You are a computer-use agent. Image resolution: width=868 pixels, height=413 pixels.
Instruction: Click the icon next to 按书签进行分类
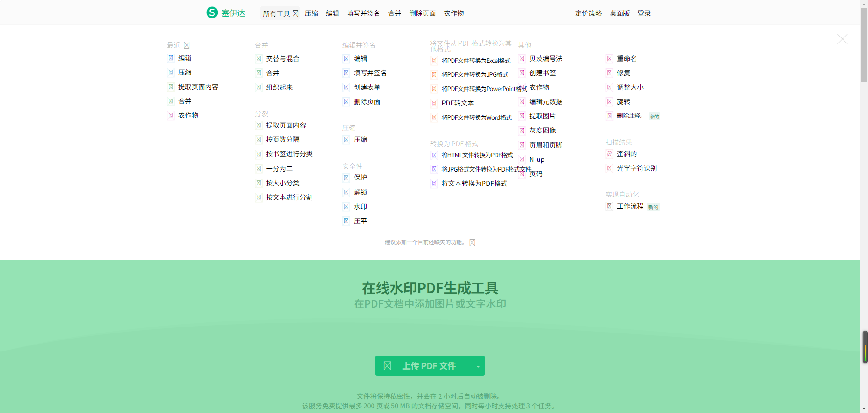(x=258, y=154)
